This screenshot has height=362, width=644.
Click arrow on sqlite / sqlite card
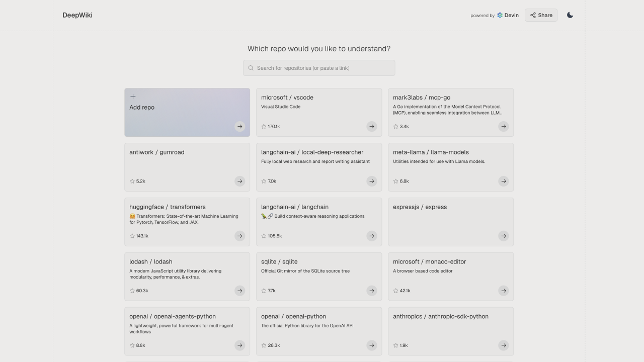click(x=372, y=291)
